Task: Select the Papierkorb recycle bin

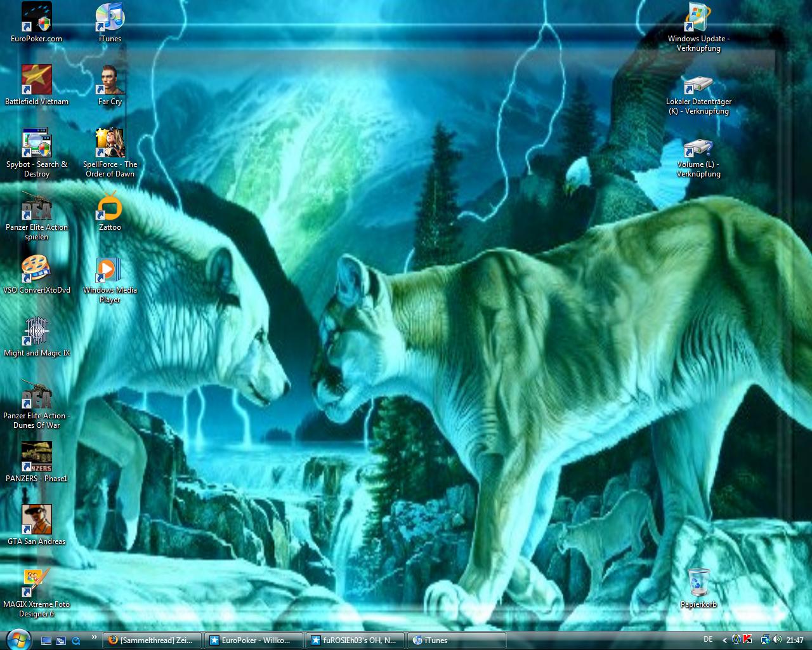Action: coord(698,588)
